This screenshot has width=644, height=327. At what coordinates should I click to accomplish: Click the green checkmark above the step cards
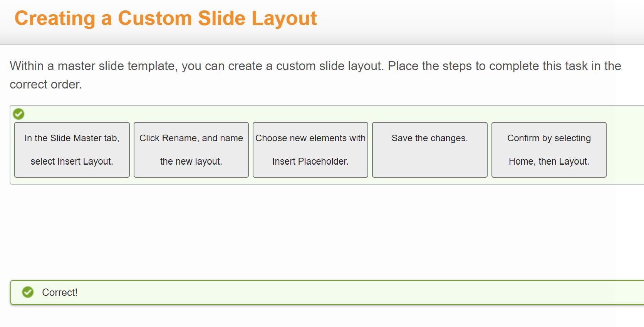pyautogui.click(x=18, y=114)
